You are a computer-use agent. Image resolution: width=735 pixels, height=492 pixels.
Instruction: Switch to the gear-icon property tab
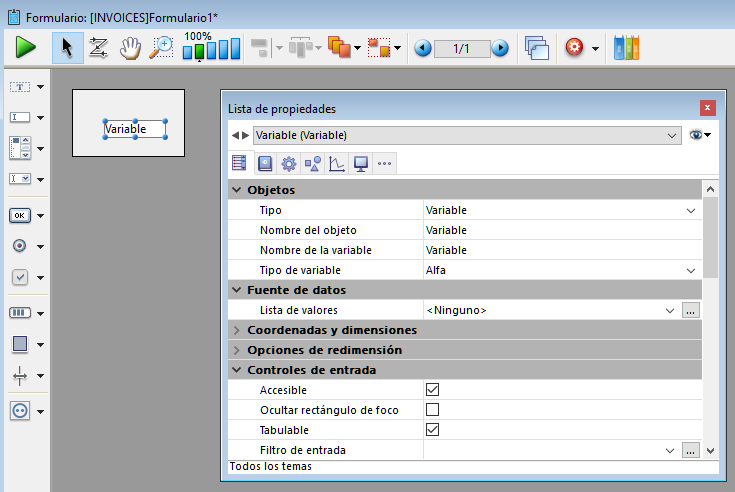(x=289, y=163)
